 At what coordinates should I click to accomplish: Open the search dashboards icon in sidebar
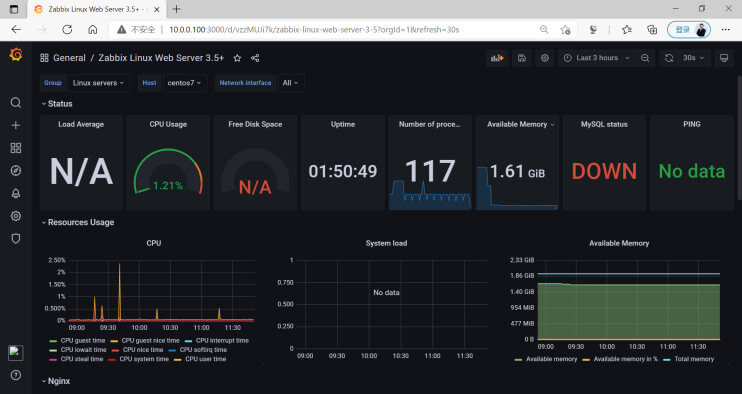16,103
